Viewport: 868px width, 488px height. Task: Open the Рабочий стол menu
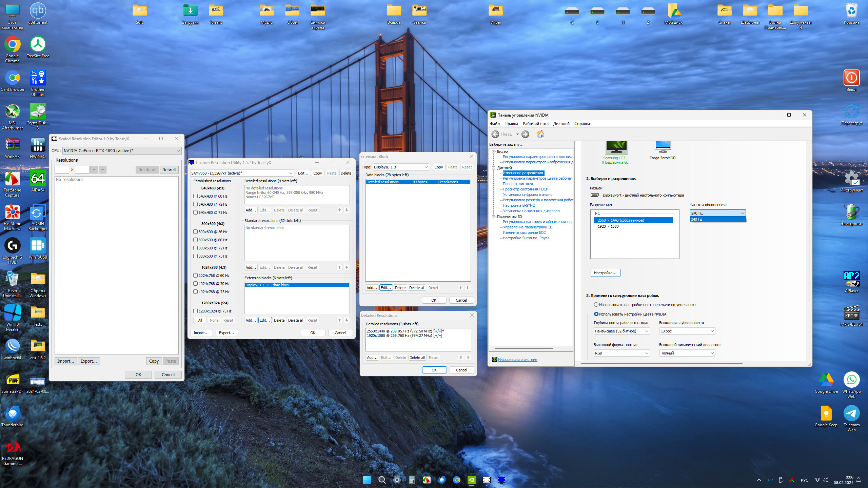(535, 124)
